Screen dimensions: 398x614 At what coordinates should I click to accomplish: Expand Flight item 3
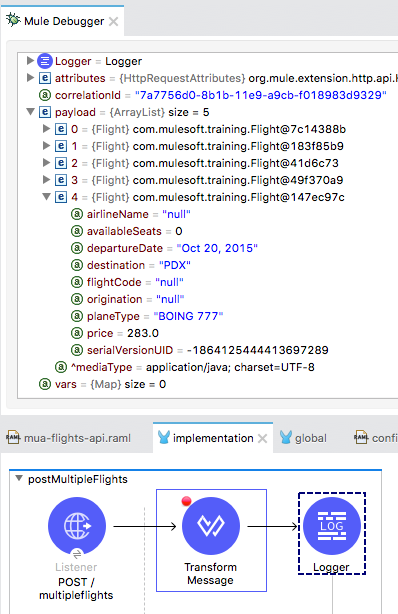click(x=46, y=180)
